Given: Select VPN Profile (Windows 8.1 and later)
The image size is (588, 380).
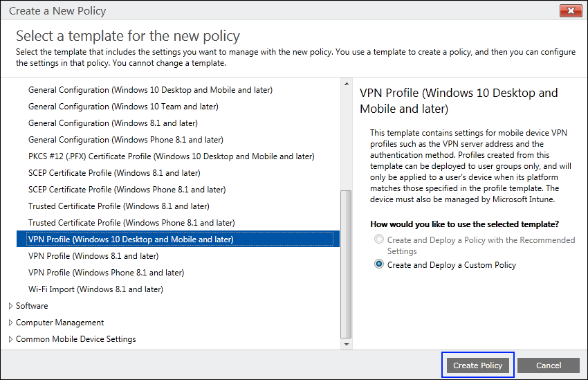Looking at the screenshot, I should click(93, 256).
